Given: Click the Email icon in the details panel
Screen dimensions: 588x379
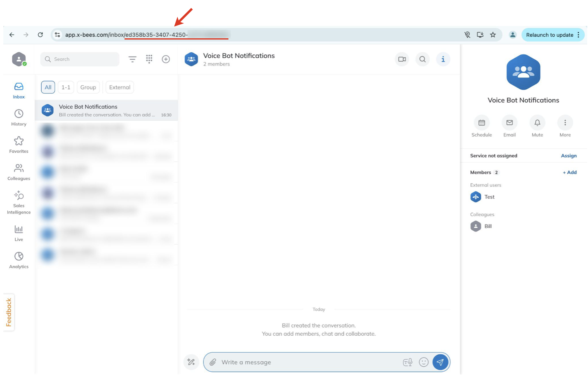Looking at the screenshot, I should tap(509, 123).
